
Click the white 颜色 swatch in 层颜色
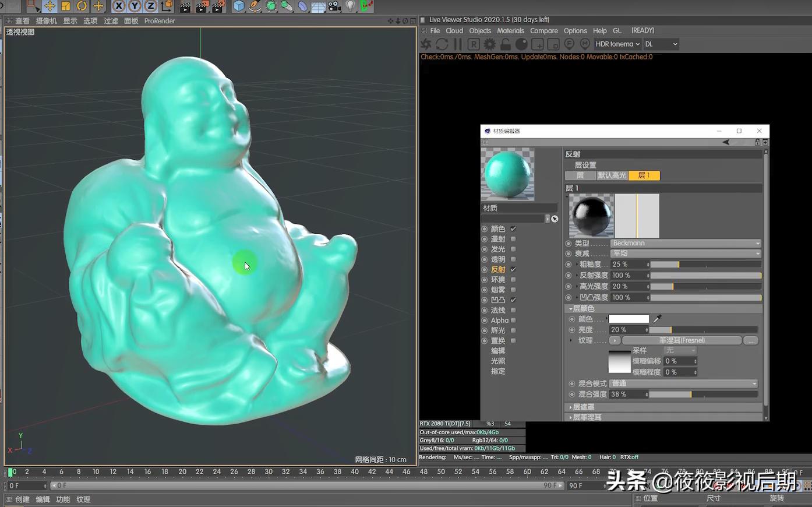[629, 318]
